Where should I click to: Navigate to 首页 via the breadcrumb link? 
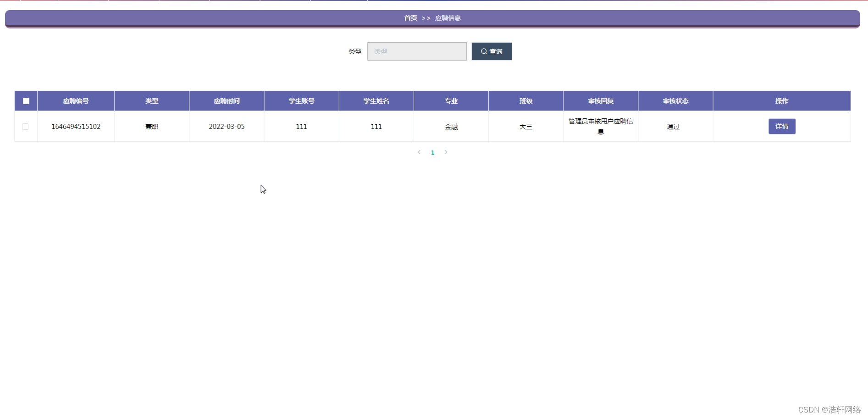point(409,18)
